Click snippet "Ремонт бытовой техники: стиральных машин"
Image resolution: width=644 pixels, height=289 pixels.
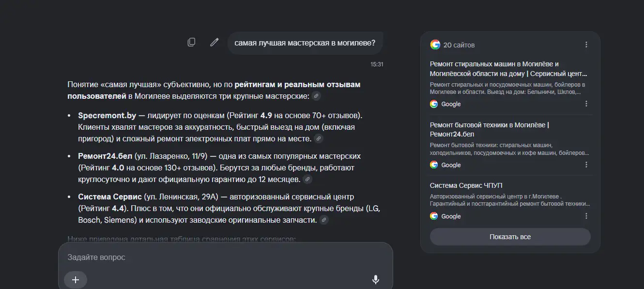click(x=510, y=149)
